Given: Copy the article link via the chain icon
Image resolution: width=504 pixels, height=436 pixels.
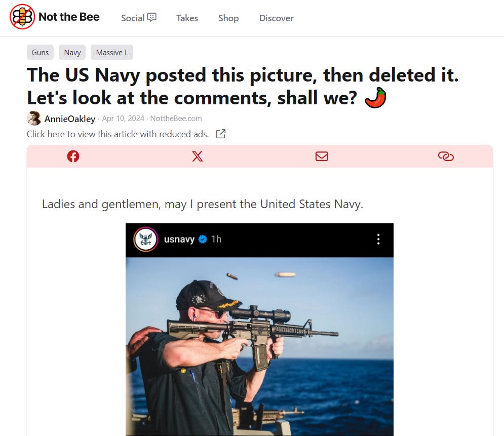Looking at the screenshot, I should [x=446, y=156].
